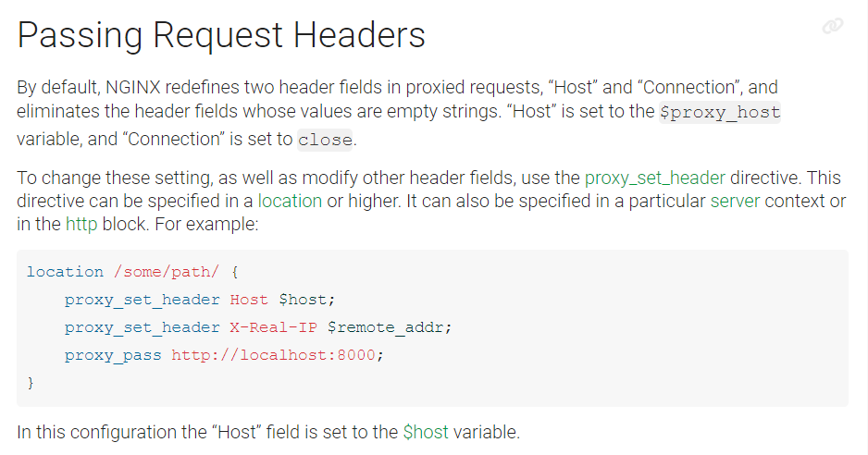868x455 pixels.
Task: Open the proxy_set_header directive link
Action: pyautogui.click(x=655, y=178)
